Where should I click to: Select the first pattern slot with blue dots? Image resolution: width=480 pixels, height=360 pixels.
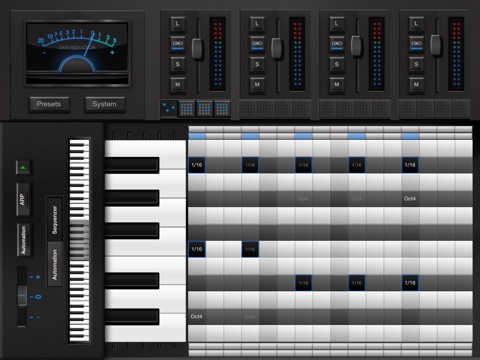(169, 108)
